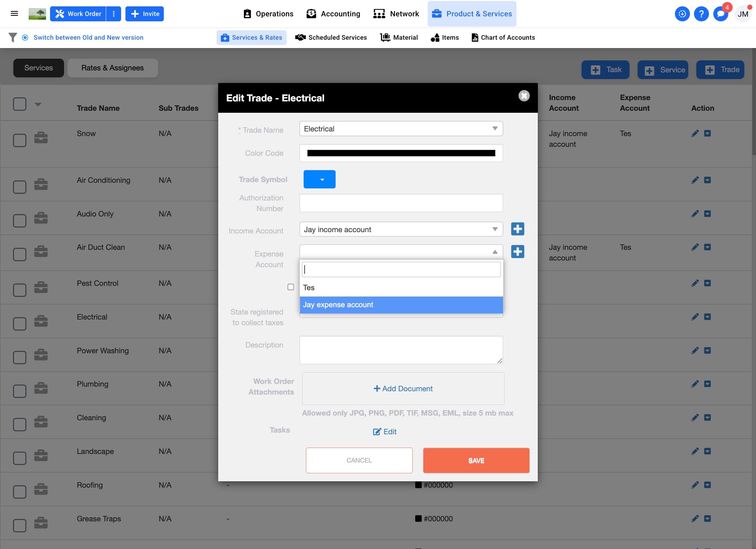Select Old and New version radio button
Image resolution: width=756 pixels, height=549 pixels.
25,37
